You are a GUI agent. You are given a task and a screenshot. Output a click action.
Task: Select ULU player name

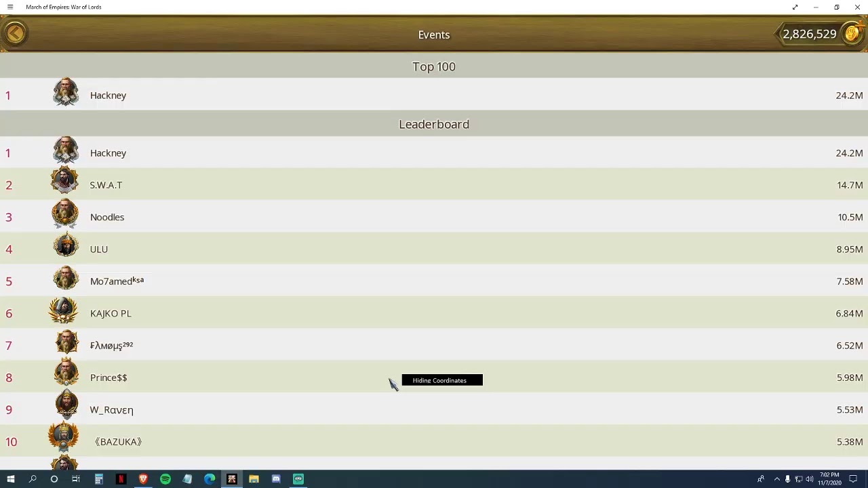pos(99,249)
